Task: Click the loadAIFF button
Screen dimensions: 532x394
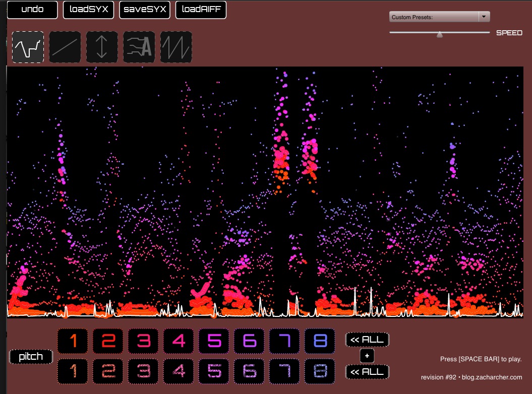Action: [201, 10]
